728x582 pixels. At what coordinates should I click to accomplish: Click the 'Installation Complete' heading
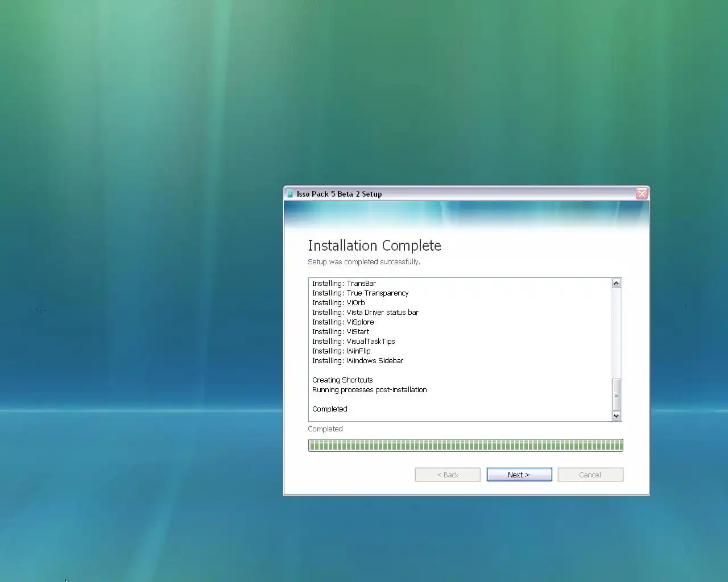(x=374, y=246)
